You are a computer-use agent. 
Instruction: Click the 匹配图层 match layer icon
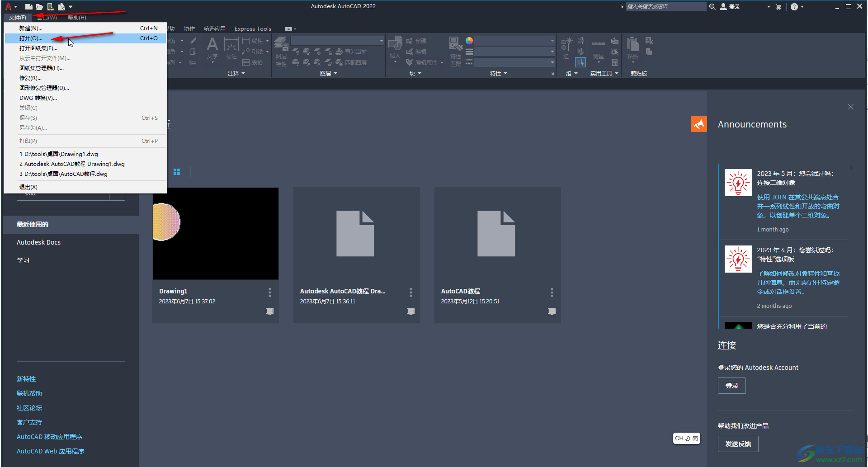pos(351,63)
